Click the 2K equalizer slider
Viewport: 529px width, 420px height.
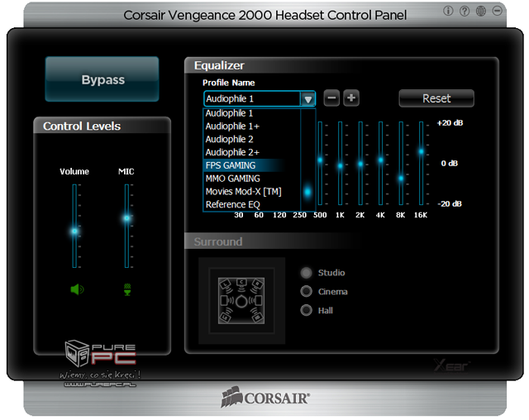click(360, 163)
